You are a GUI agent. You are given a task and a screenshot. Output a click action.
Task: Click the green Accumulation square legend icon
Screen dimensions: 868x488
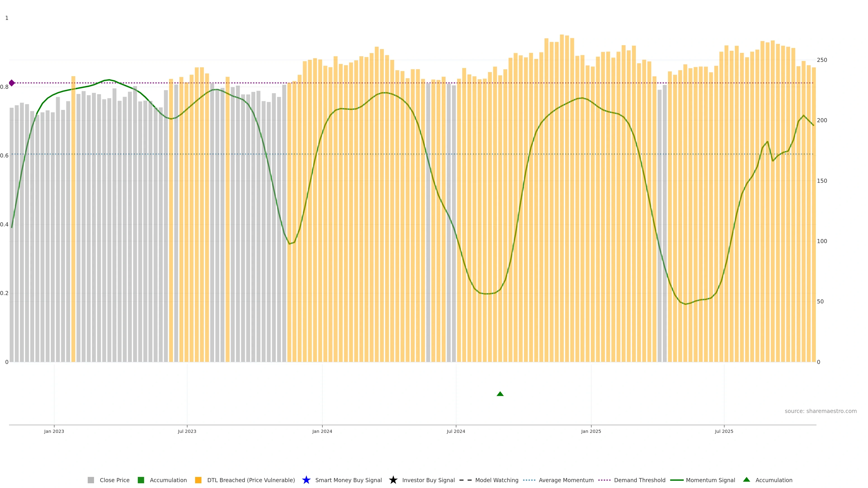tap(141, 480)
